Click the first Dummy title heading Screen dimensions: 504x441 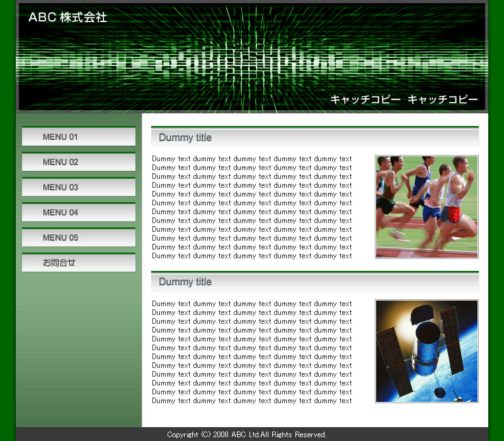[185, 137]
